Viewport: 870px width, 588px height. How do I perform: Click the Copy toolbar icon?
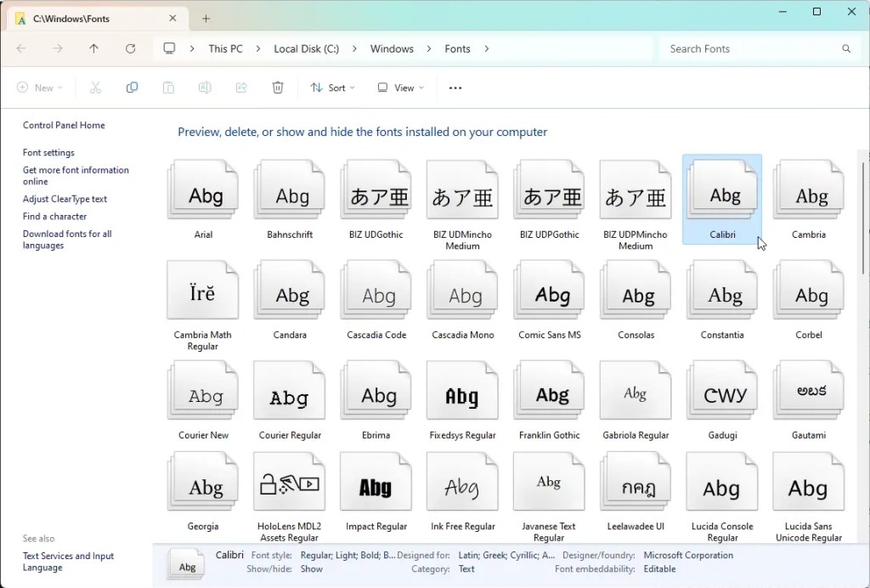132,88
